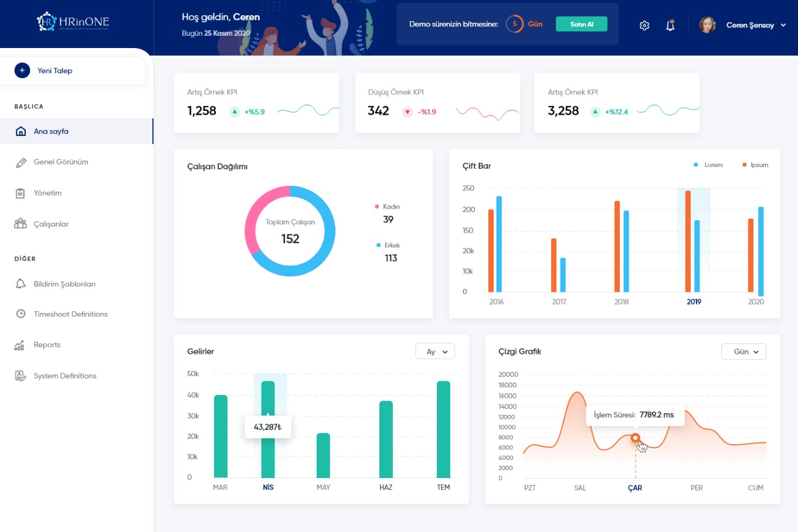Select Ana sayfa in the sidebar
This screenshot has width=798, height=532.
coord(51,131)
